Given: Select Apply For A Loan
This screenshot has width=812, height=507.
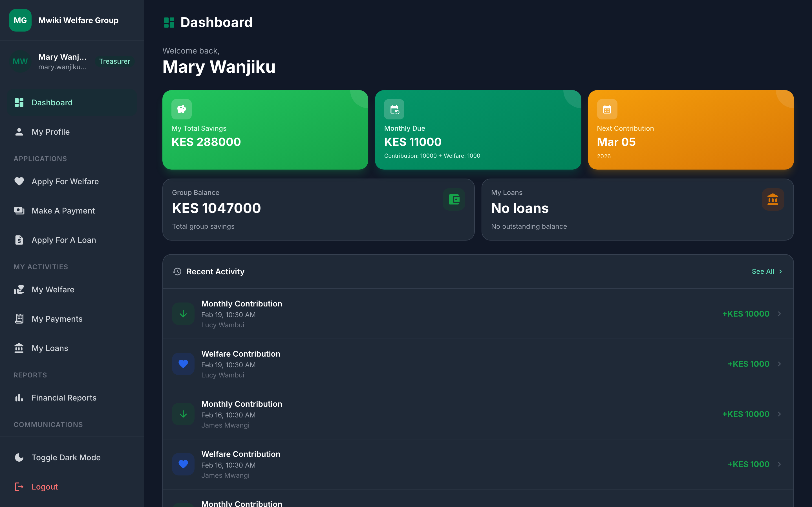Looking at the screenshot, I should click(63, 240).
